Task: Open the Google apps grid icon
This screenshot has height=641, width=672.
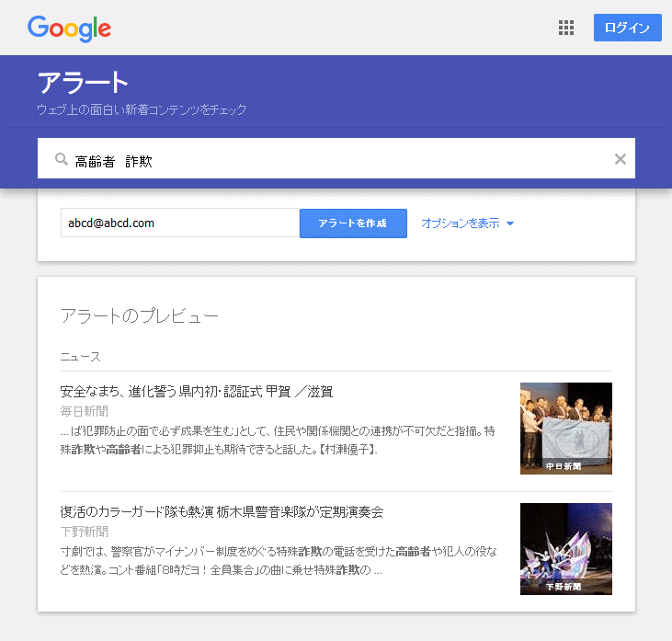Action: click(x=566, y=28)
